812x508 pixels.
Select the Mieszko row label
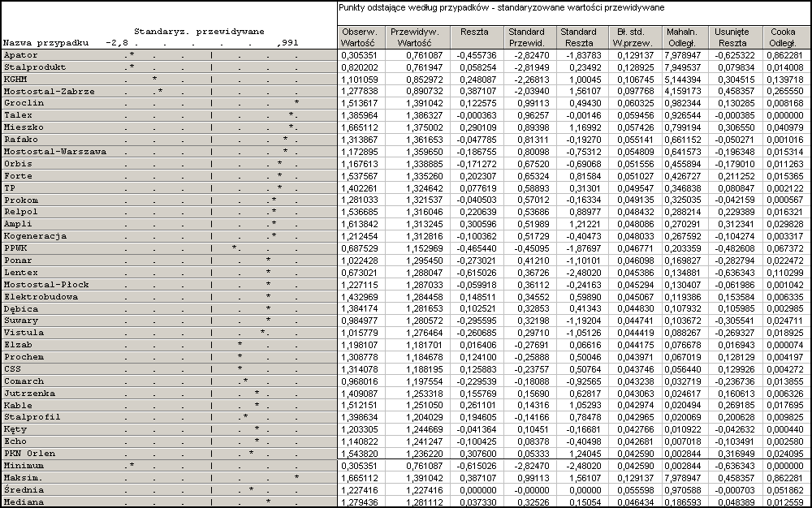(24, 127)
